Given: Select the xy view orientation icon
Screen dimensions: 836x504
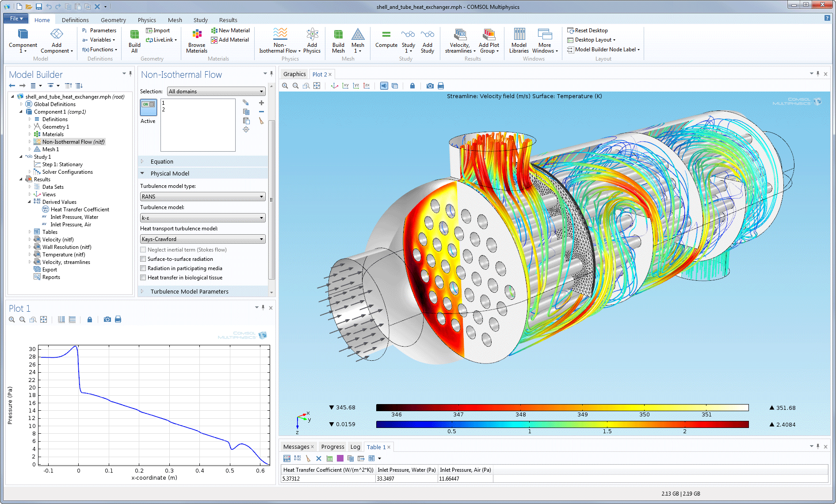Looking at the screenshot, I should tap(346, 85).
